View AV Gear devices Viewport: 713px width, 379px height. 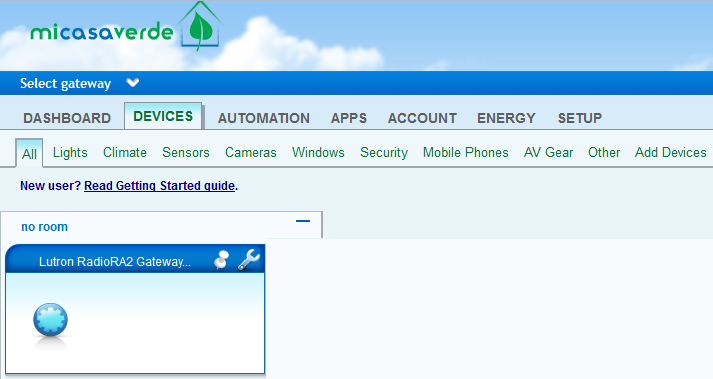point(548,152)
